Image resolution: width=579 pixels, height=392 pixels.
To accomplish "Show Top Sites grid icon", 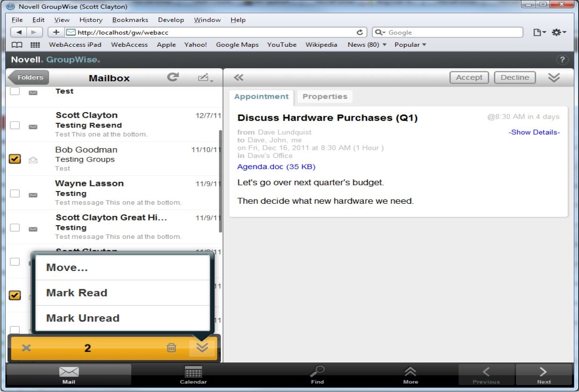I will click(35, 45).
